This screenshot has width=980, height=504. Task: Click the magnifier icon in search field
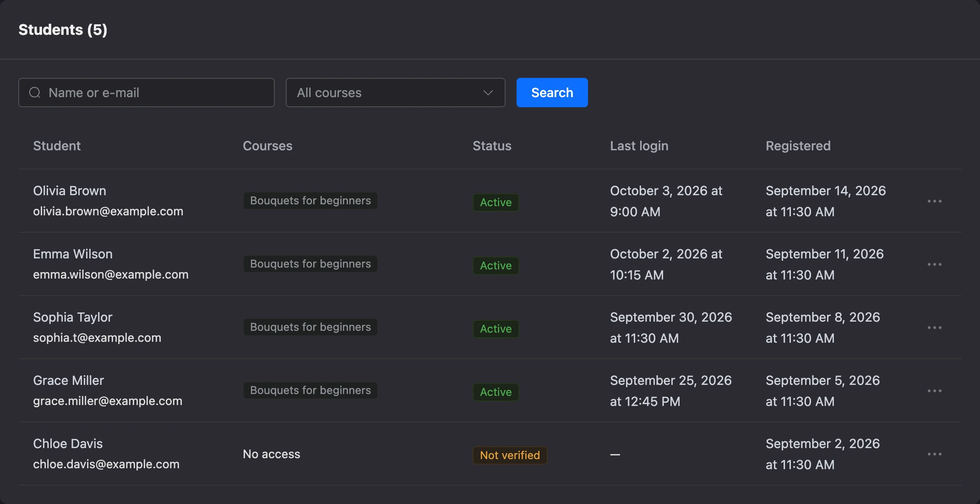click(35, 93)
